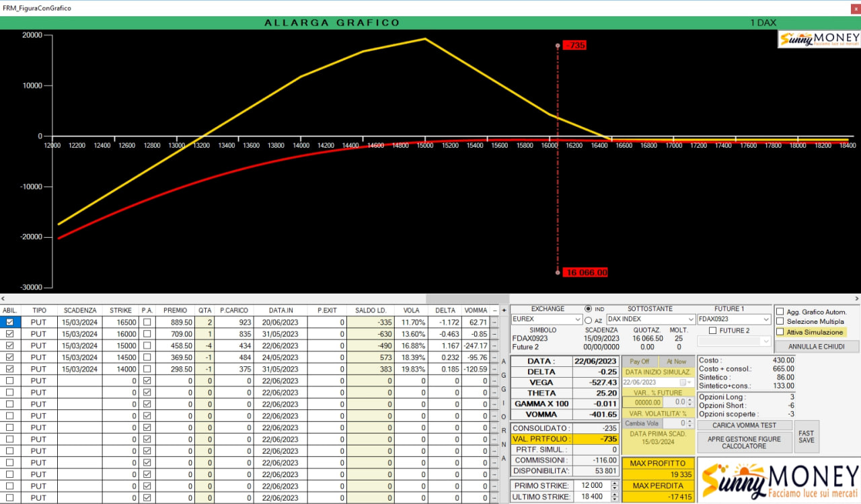Click the red -735 value marker on chart
Viewport: 861px width, 504px height.
click(x=574, y=45)
